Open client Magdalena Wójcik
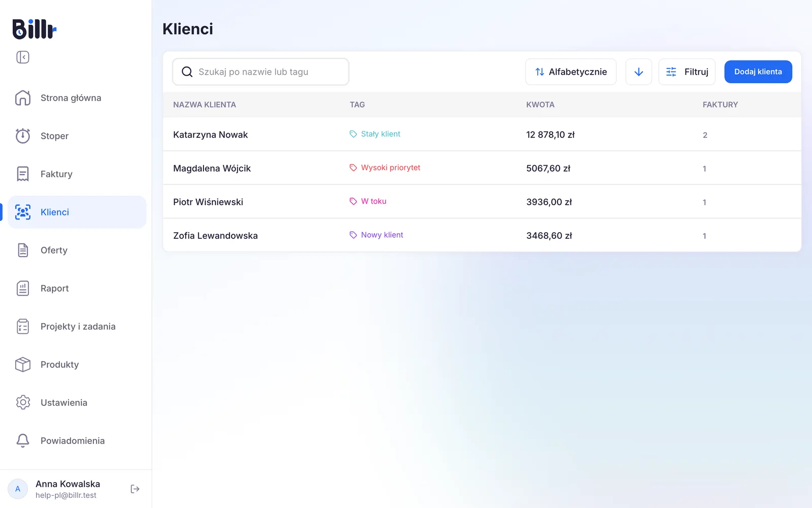 pyautogui.click(x=212, y=168)
